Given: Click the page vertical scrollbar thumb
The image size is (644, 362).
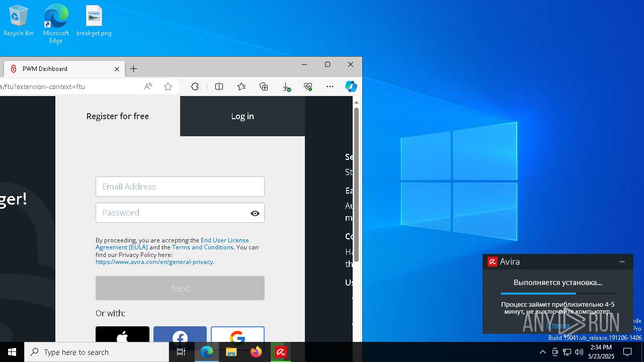Looking at the screenshot, I should [356, 185].
